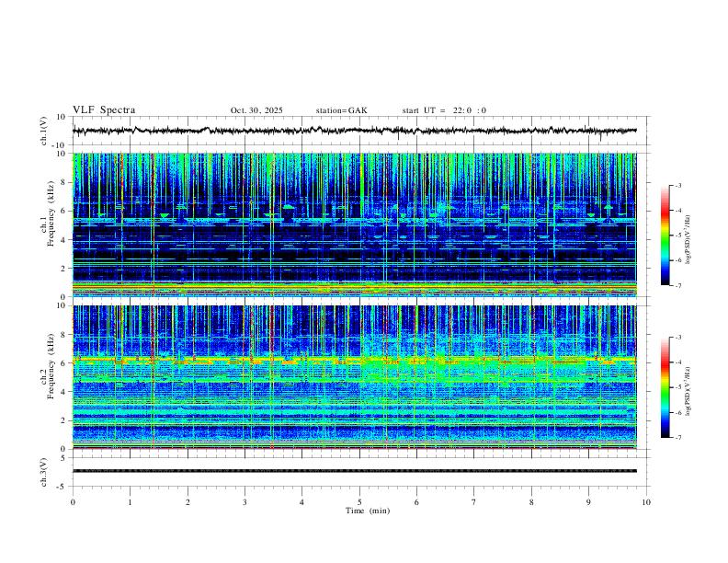The image size is (728, 563).
Task: Click the "8" kHz tick of ch.1 spectrogram
Action: 63,182
